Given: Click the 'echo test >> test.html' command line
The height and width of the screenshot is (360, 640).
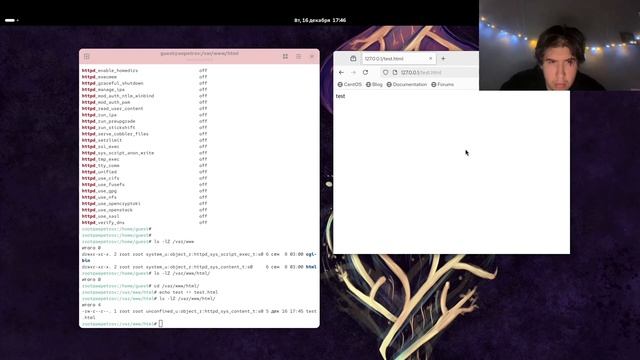Looking at the screenshot, I should point(150,292).
